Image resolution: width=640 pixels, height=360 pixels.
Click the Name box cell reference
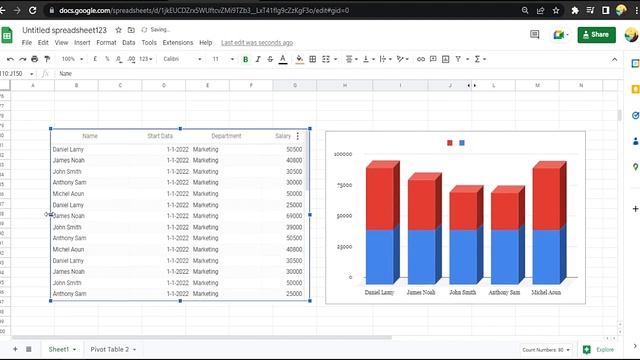[x=16, y=73]
